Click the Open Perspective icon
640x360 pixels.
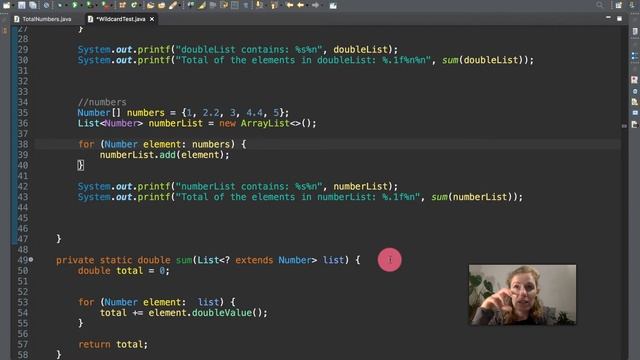619,5
